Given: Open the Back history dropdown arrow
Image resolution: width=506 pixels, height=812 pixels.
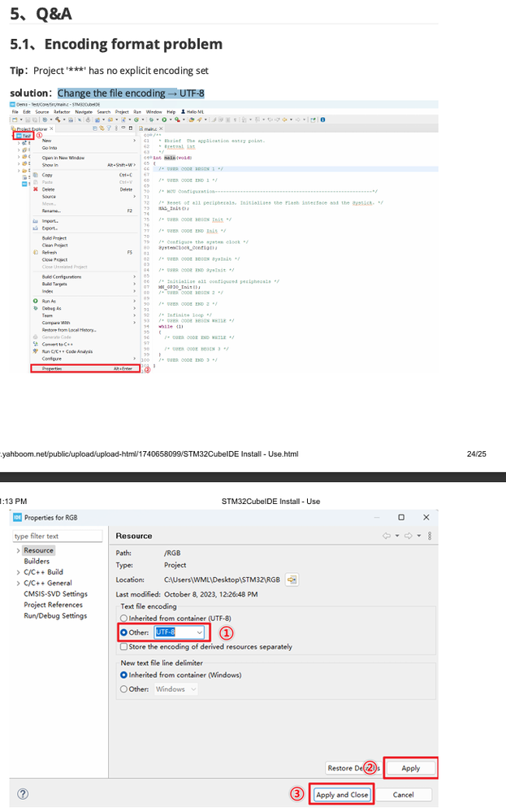Looking at the screenshot, I should tap(397, 536).
